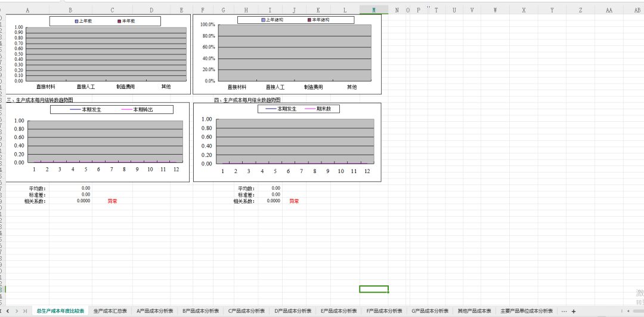This screenshot has width=644, height=317.
Task: Select 本期转出 legend line entry
Action: [x=138, y=109]
